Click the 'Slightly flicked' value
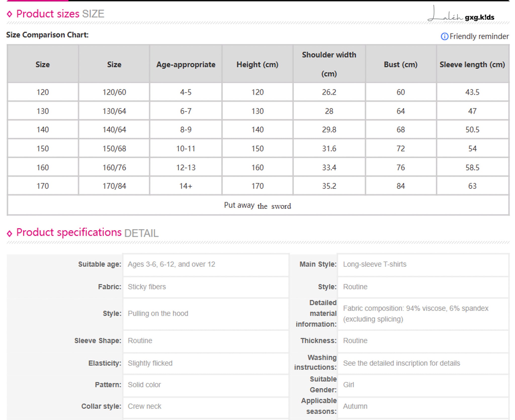 click(x=150, y=363)
